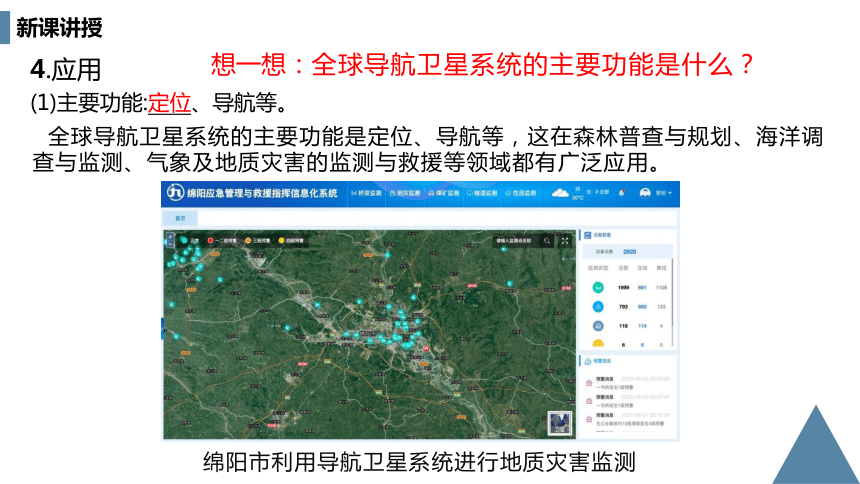Click the first alert's alarm icon
The width and height of the screenshot is (860, 484).
(x=589, y=382)
